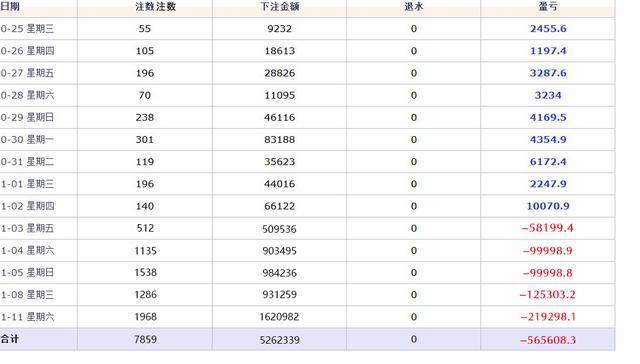Viewport: 640px width, 364px height.
Task: Open the 0-26 星期四 date row
Action: point(27,51)
